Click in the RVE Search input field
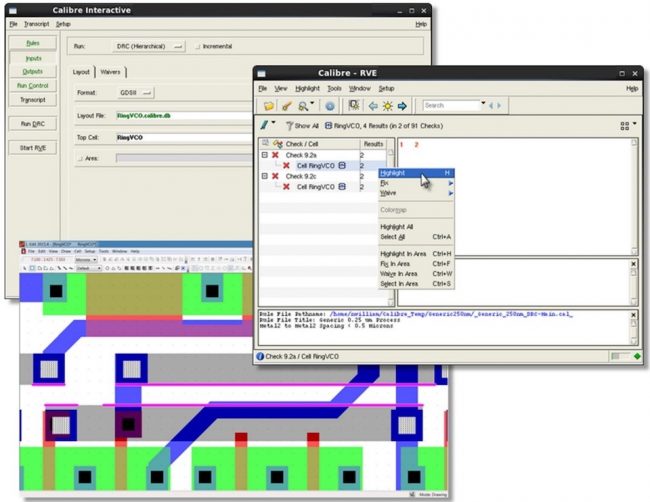This screenshot has height=502, width=650. tap(451, 106)
